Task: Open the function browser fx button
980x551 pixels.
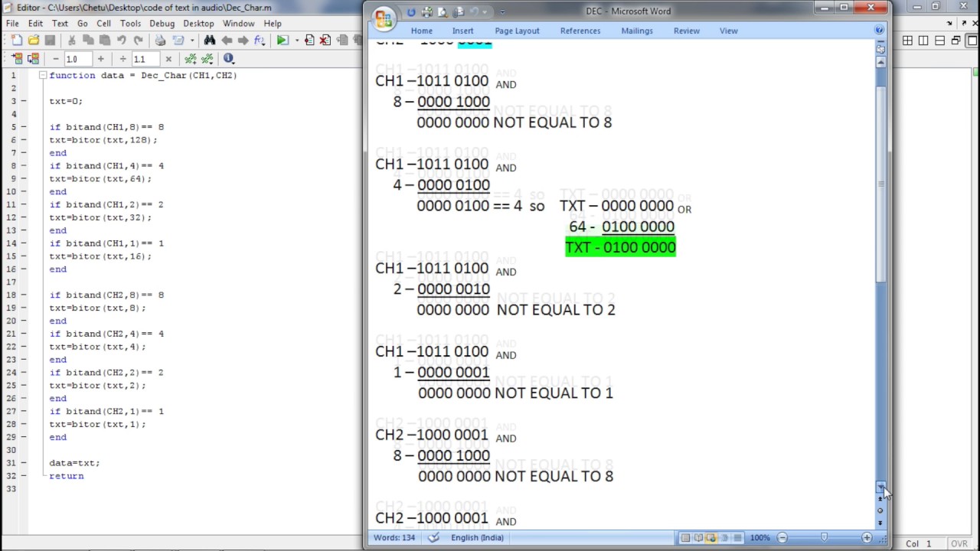Action: click(259, 41)
